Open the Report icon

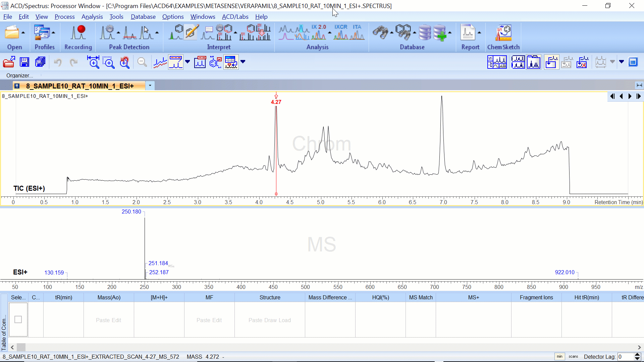pyautogui.click(x=468, y=33)
